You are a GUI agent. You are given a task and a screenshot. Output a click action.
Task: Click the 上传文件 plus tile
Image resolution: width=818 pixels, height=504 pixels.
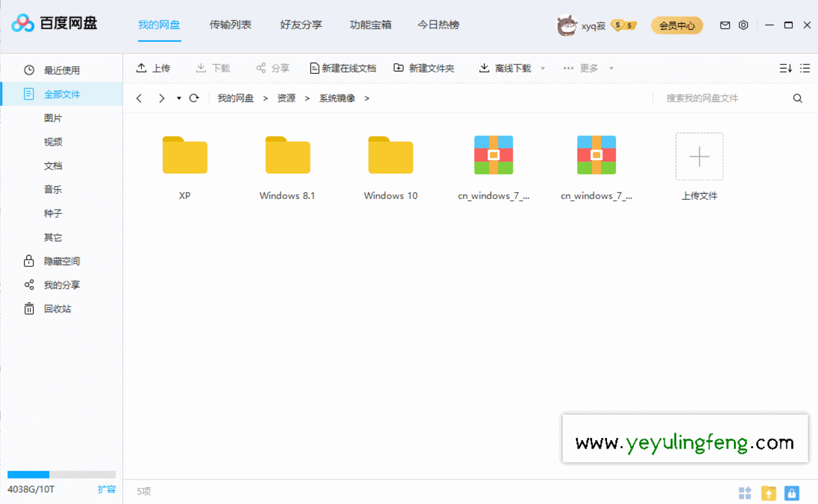click(x=699, y=157)
